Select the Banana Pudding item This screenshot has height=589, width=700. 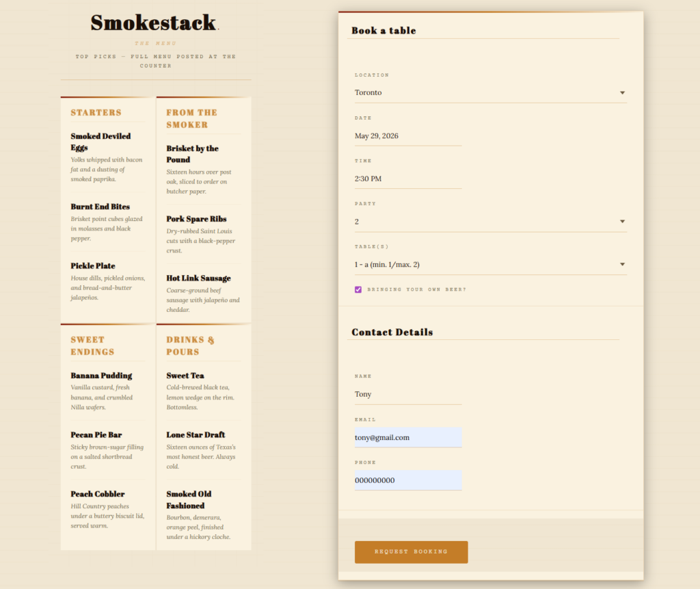(101, 376)
